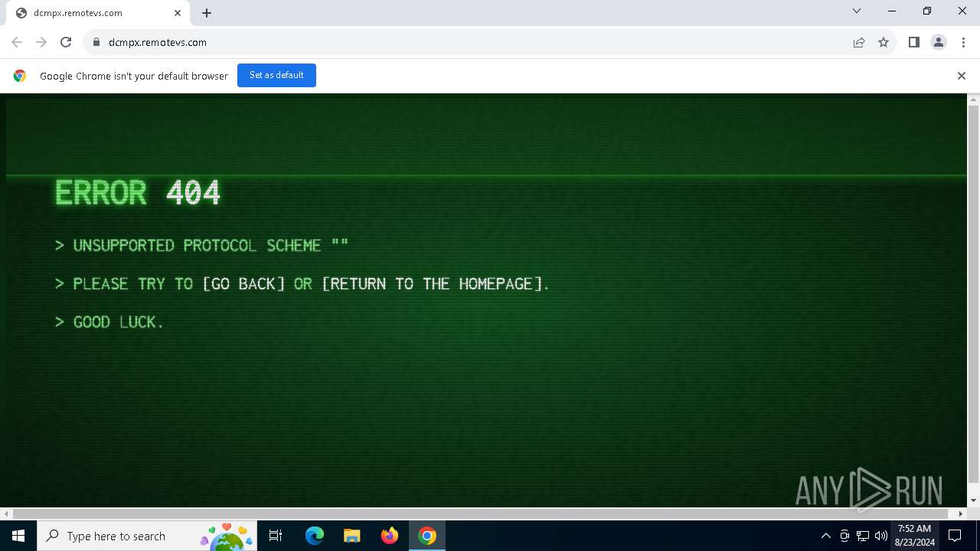Show hidden system tray icons
The height and width of the screenshot is (551, 980).
click(x=825, y=536)
